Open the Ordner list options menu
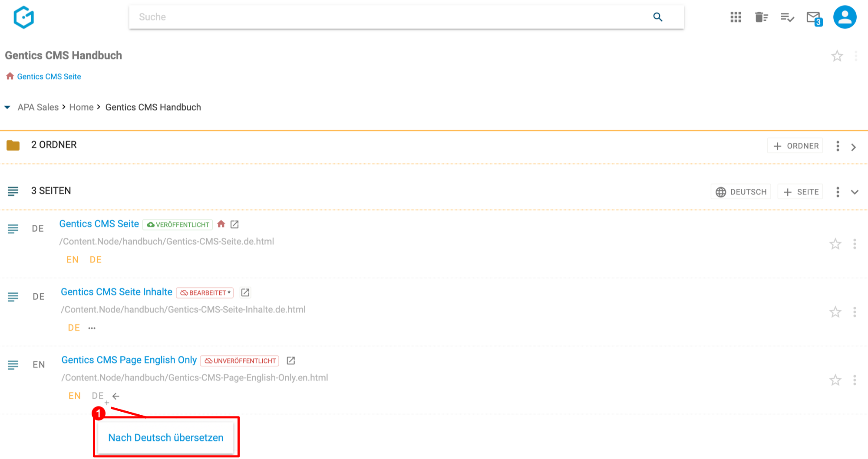868x459 pixels. point(838,146)
